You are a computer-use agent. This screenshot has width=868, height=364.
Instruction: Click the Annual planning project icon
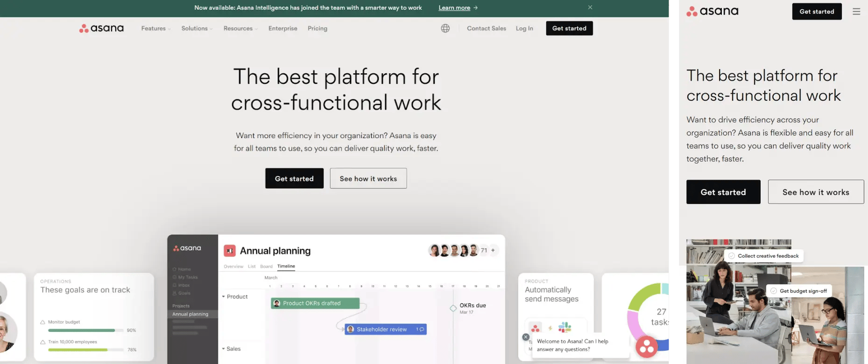229,251
